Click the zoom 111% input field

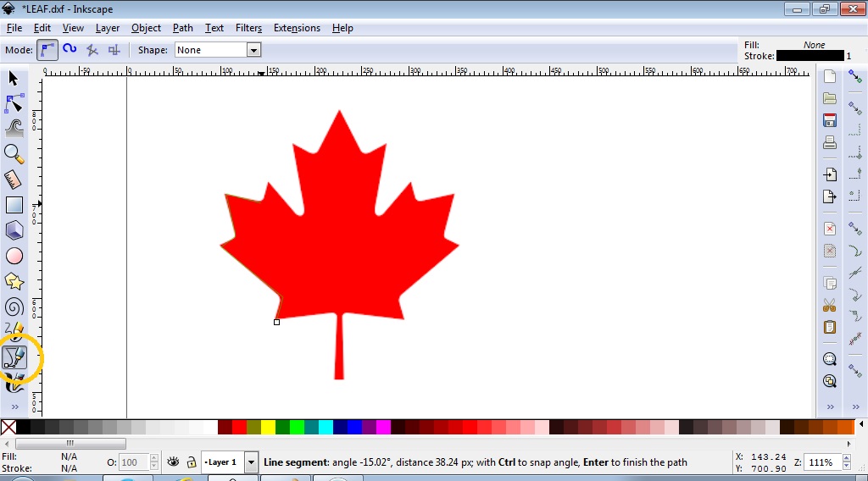(823, 462)
